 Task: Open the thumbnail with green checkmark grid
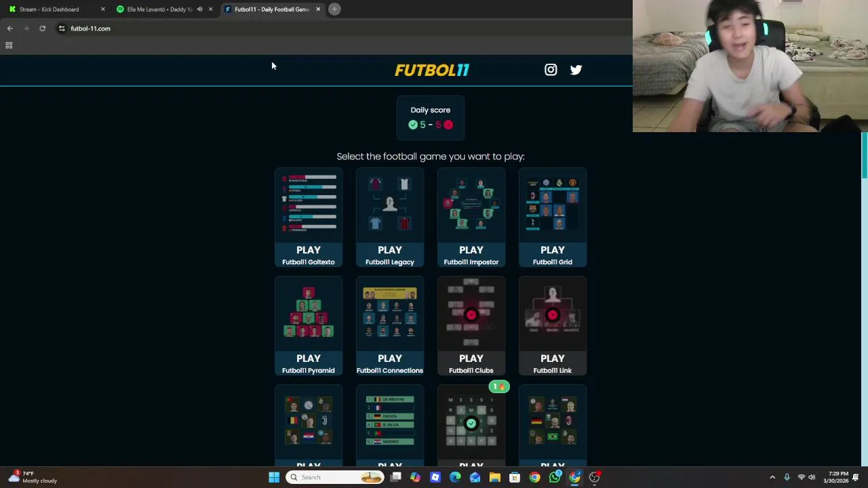point(471,422)
